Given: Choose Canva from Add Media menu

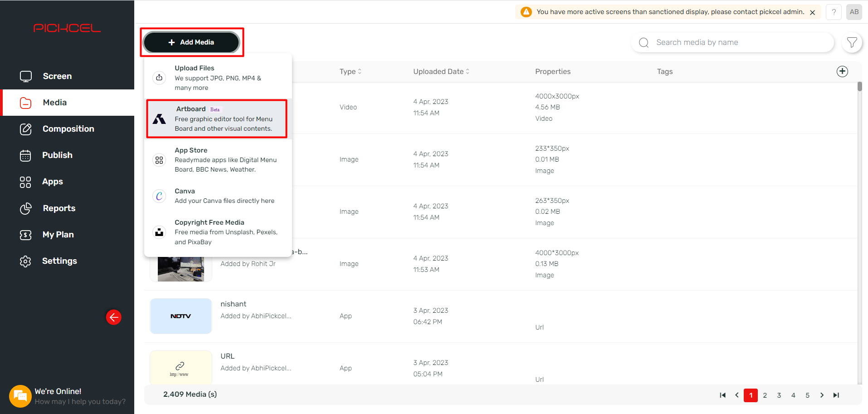Looking at the screenshot, I should (x=218, y=196).
